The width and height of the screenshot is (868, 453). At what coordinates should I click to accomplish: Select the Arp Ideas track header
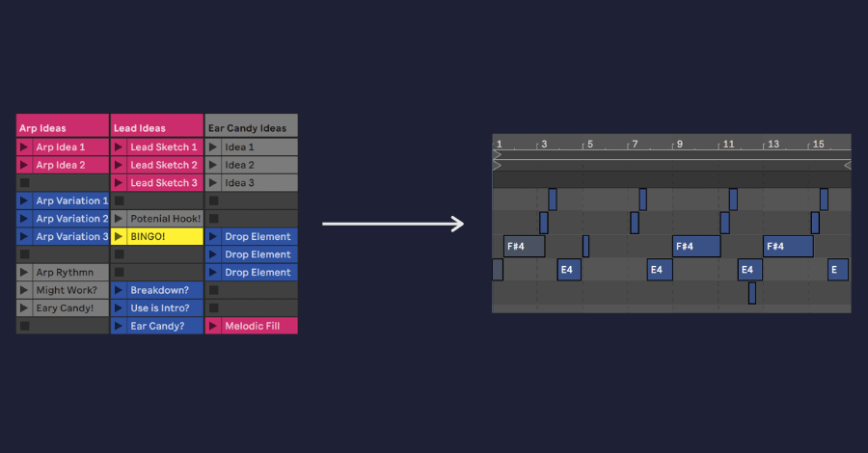coord(63,125)
